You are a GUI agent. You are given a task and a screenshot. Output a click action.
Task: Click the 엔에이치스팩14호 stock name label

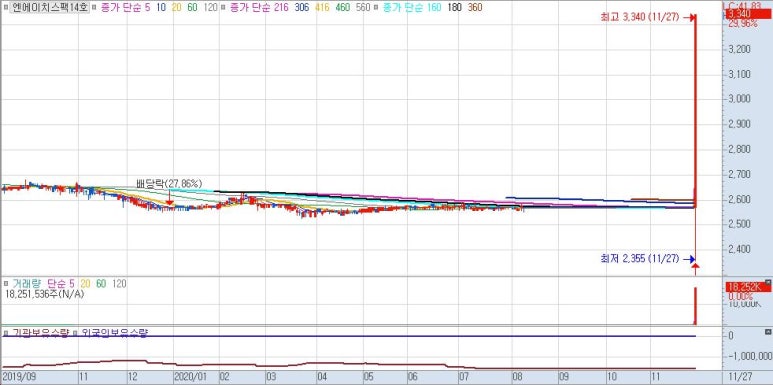point(49,7)
